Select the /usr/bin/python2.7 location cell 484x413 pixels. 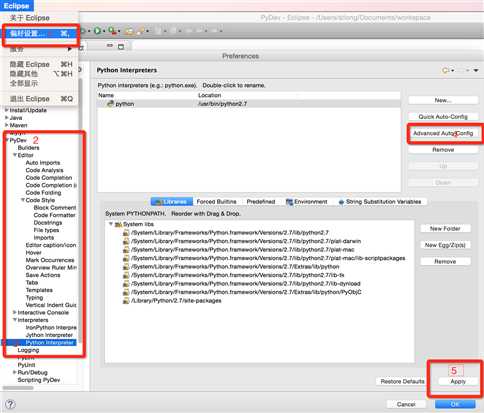pyautogui.click(x=222, y=104)
